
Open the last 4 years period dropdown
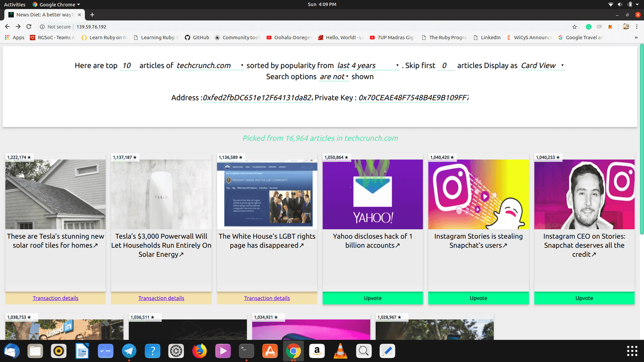[x=368, y=66]
